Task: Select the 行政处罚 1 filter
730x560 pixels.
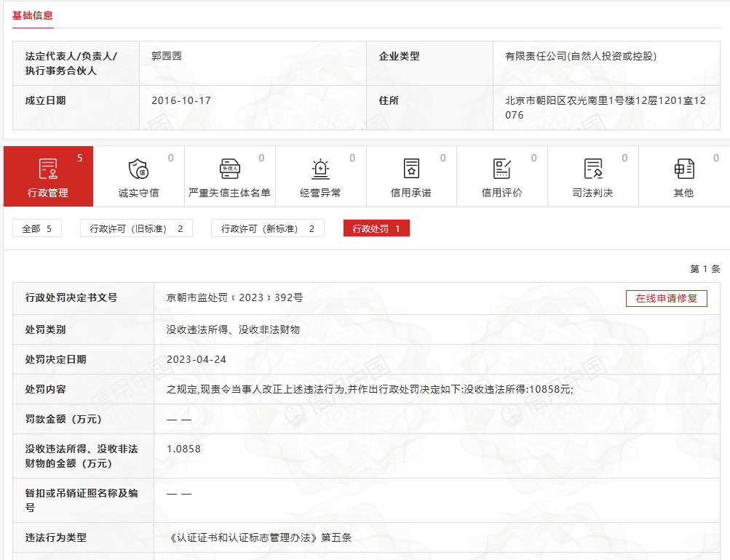Action: [376, 228]
